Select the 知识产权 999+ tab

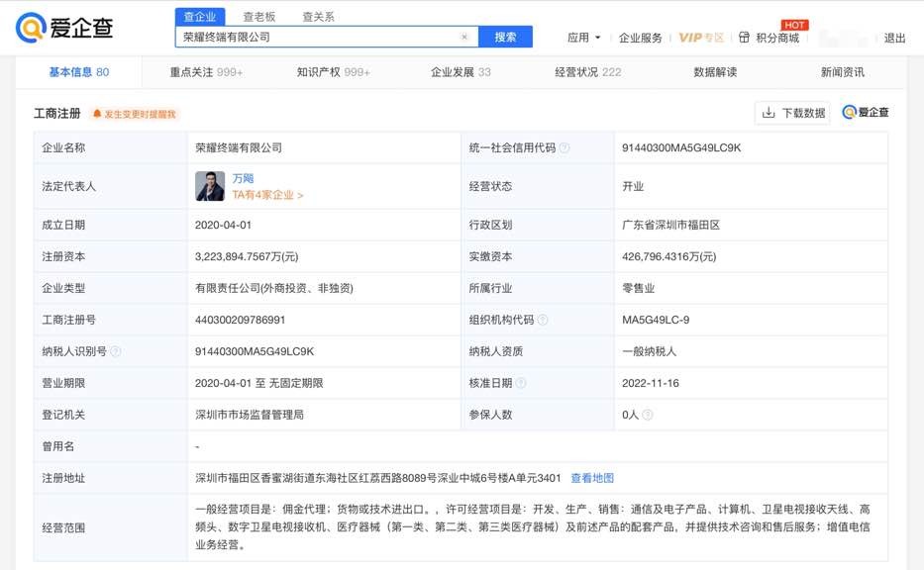(334, 72)
